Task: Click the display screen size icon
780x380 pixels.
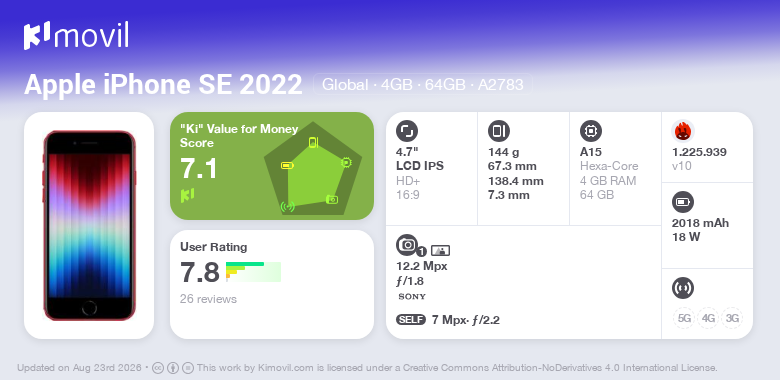Action: [407, 131]
